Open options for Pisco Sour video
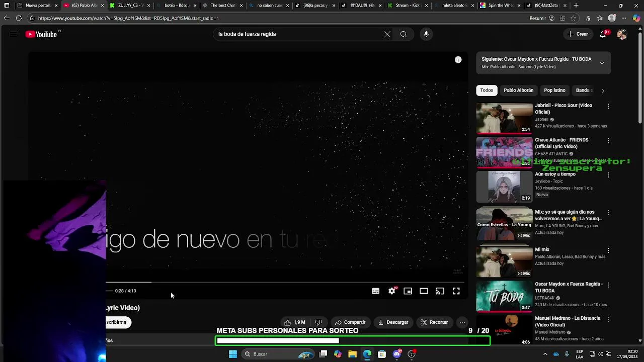 [608, 107]
